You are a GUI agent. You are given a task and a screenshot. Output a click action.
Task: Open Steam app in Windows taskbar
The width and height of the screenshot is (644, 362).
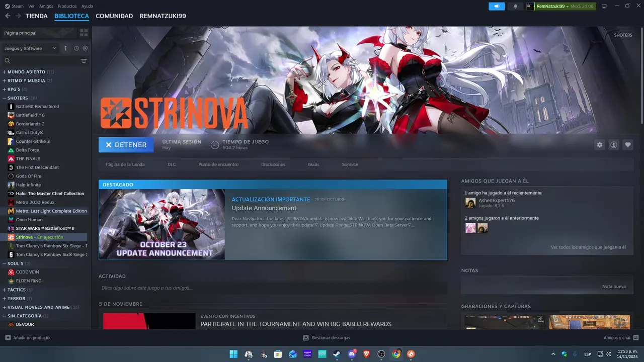tap(337, 354)
